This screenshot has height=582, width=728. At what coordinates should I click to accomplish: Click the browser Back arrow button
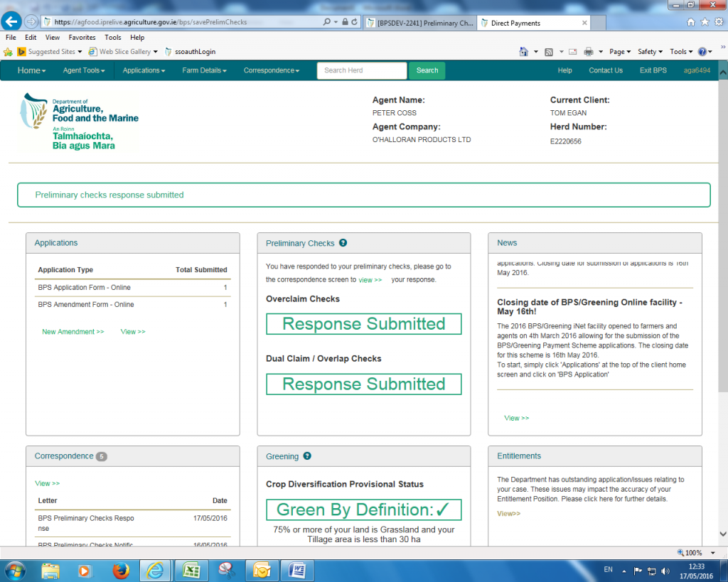12,22
